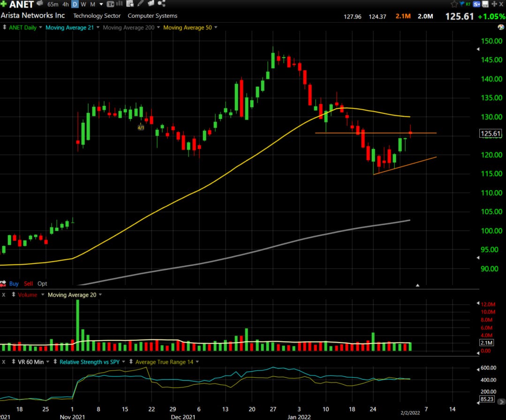The height and width of the screenshot is (420, 506).
Task: Open the add indicator icon
Action: [130, 4]
